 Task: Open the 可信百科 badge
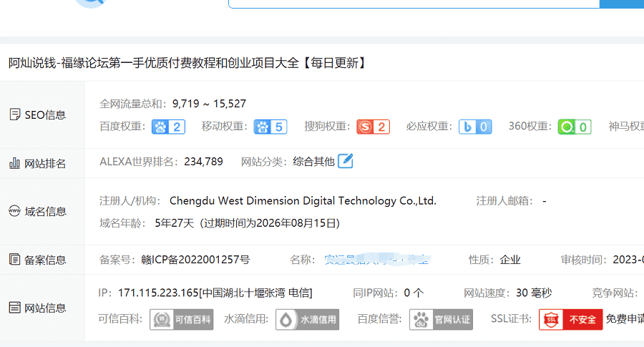coord(182,320)
